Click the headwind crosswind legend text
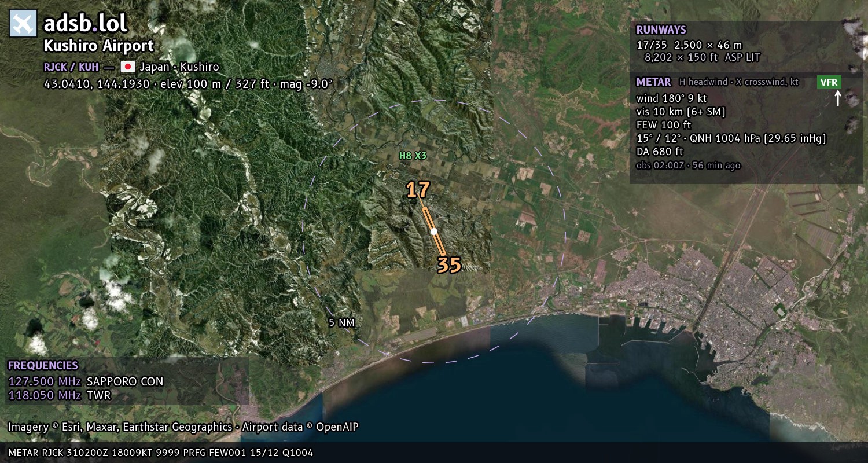 738,82
